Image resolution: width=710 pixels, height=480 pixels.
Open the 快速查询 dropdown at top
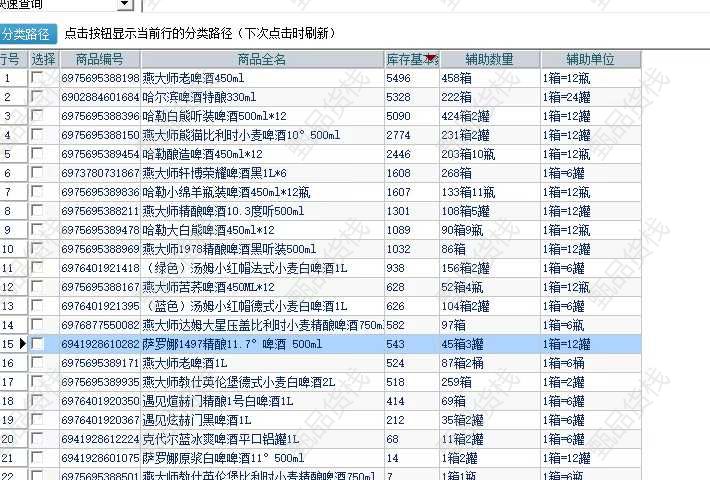coord(123,5)
